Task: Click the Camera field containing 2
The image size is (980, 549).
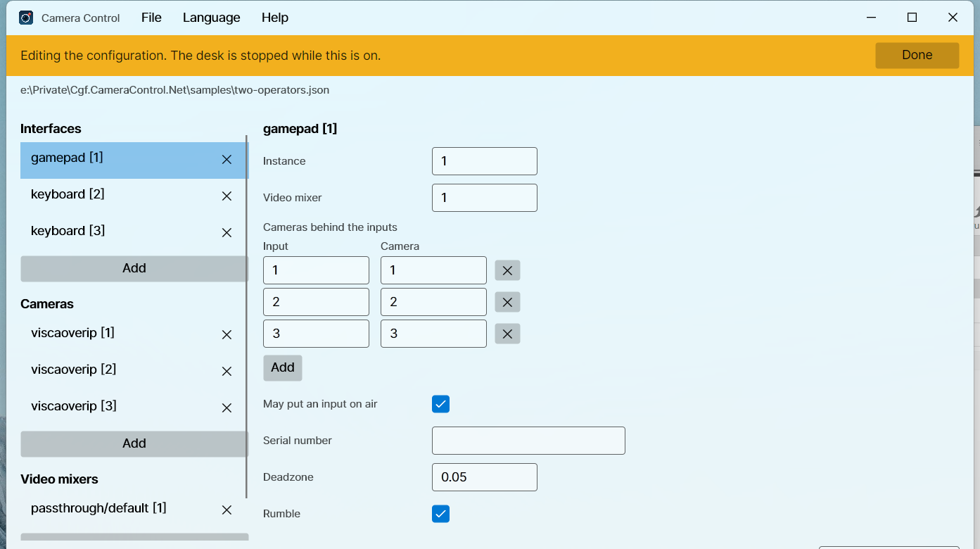Action: 433,302
